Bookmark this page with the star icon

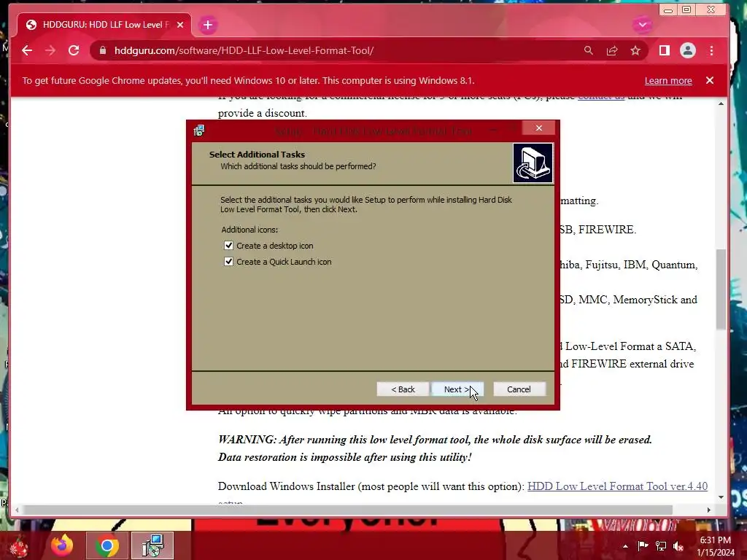click(x=635, y=50)
